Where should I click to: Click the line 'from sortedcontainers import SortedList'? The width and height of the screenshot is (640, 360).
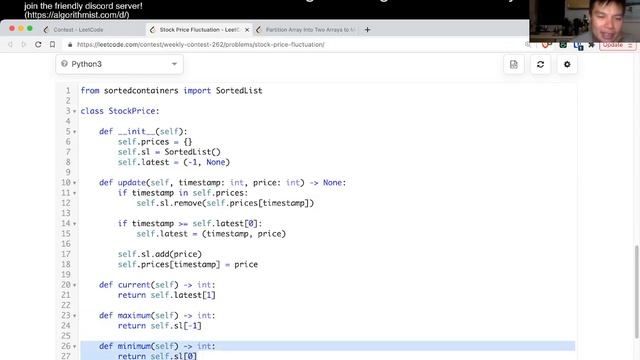171,91
